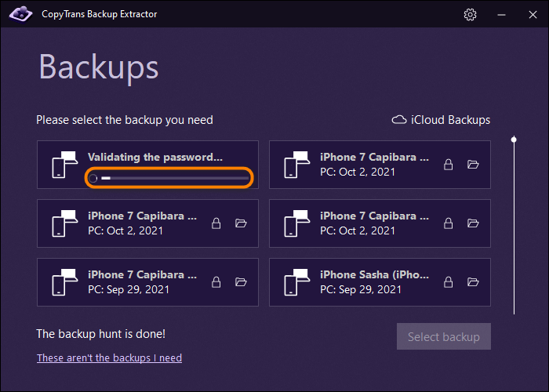This screenshot has height=392, width=549.
Task: Open settings via the gear icon
Action: pyautogui.click(x=470, y=15)
